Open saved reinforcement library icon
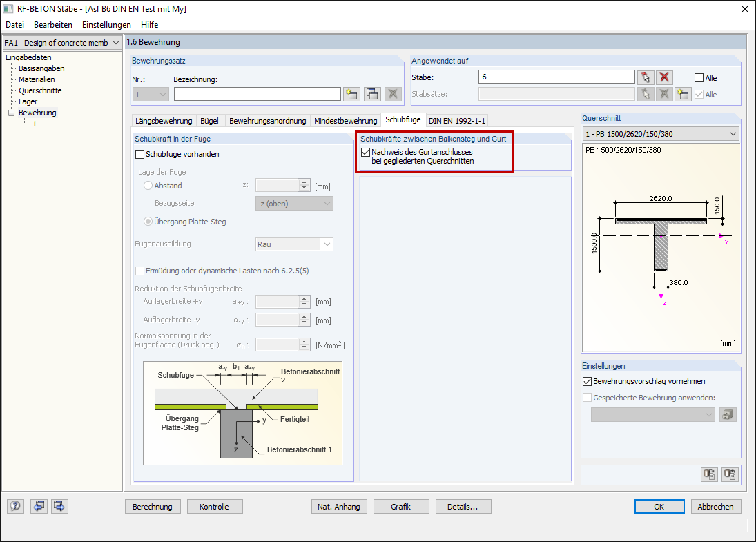 coord(728,415)
